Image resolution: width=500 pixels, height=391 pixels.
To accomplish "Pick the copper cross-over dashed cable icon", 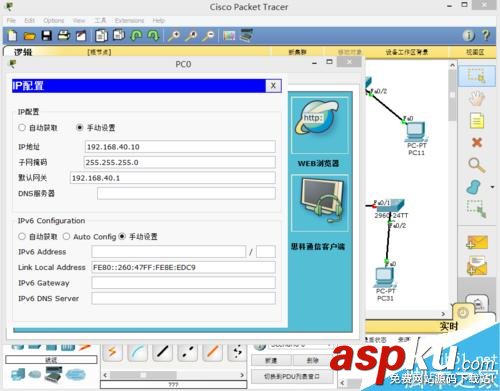I will [188, 352].
